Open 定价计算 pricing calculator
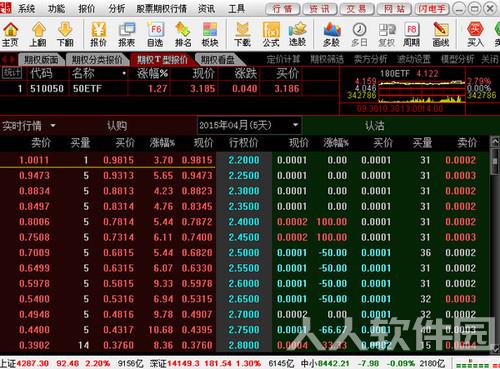This screenshot has width=500, height=369. pyautogui.click(x=283, y=60)
